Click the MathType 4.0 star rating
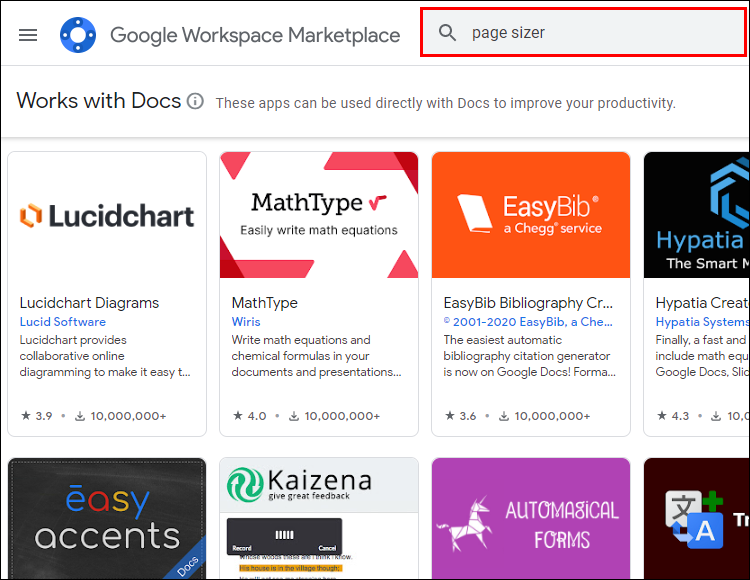 pyautogui.click(x=250, y=416)
